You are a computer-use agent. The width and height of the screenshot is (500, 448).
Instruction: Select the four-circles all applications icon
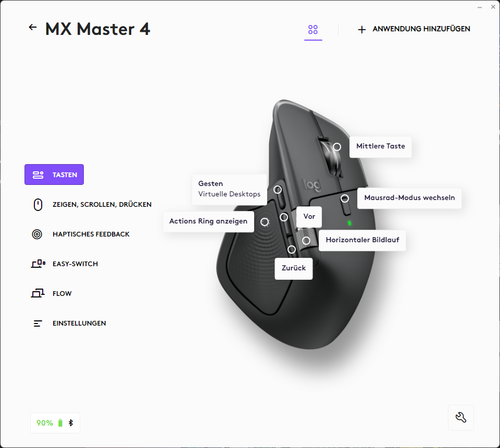click(313, 30)
